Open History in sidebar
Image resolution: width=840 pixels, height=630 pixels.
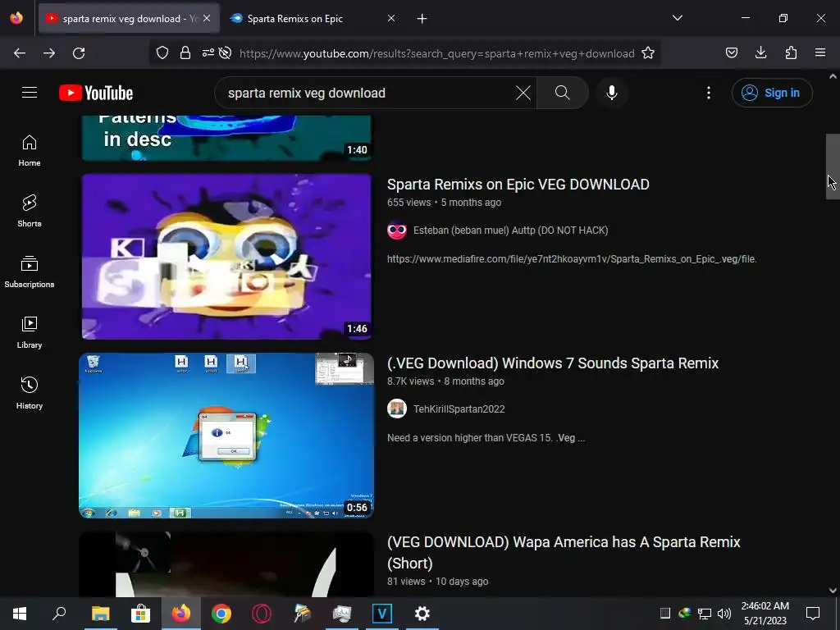coord(30,393)
